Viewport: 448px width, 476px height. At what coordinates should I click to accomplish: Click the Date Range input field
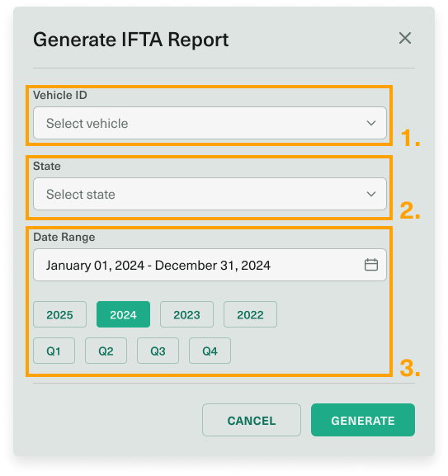point(210,265)
